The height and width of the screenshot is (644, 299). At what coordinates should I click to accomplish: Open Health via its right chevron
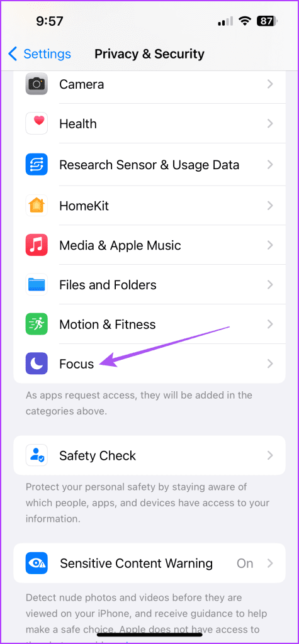(x=270, y=124)
